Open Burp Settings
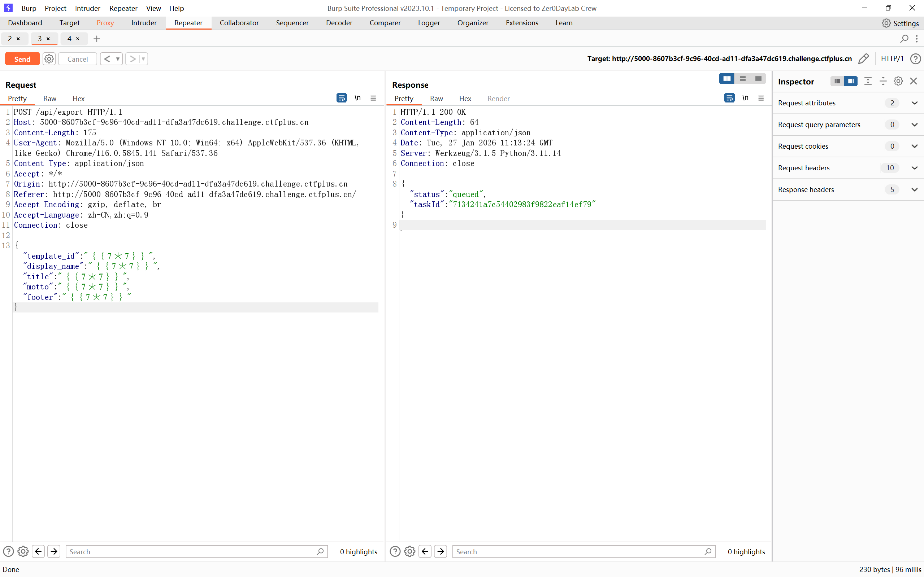Screen dimensions: 924x577 [900, 23]
